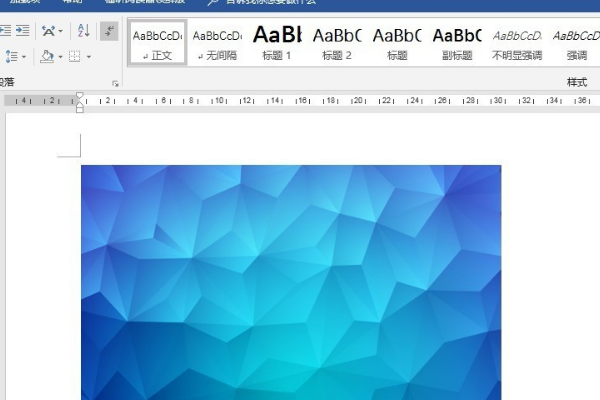The image size is (600, 400).
Task: Open the Paragraph dialog launcher arrow
Action: 115,83
